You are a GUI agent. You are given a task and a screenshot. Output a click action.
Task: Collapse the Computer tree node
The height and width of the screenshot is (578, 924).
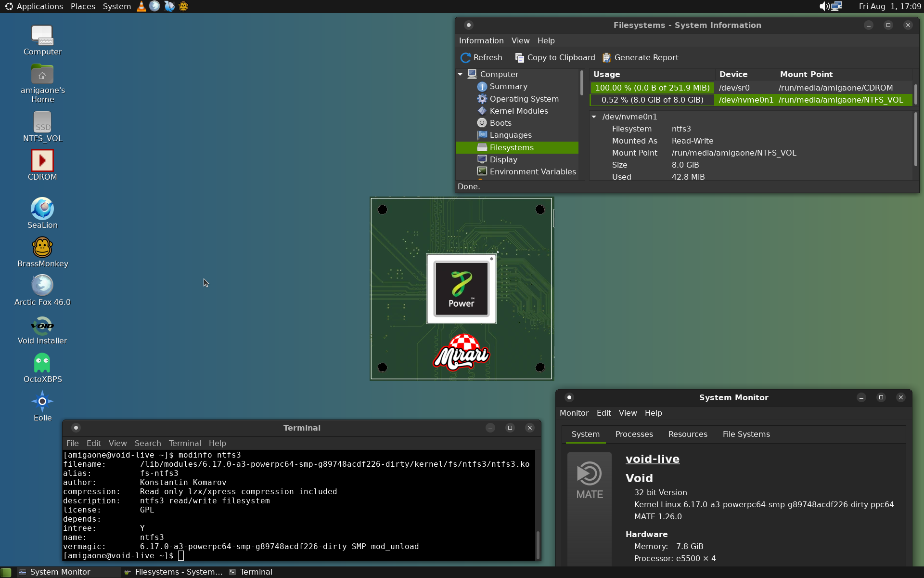pos(461,75)
